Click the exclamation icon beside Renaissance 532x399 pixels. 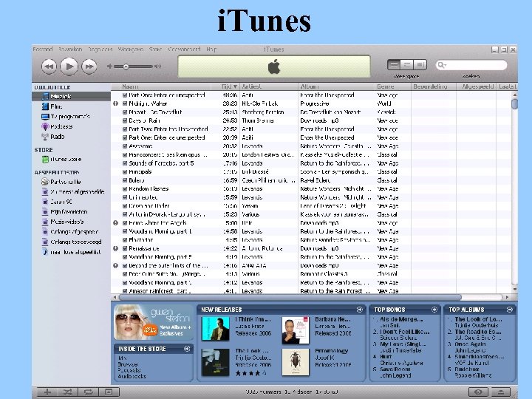click(x=116, y=249)
